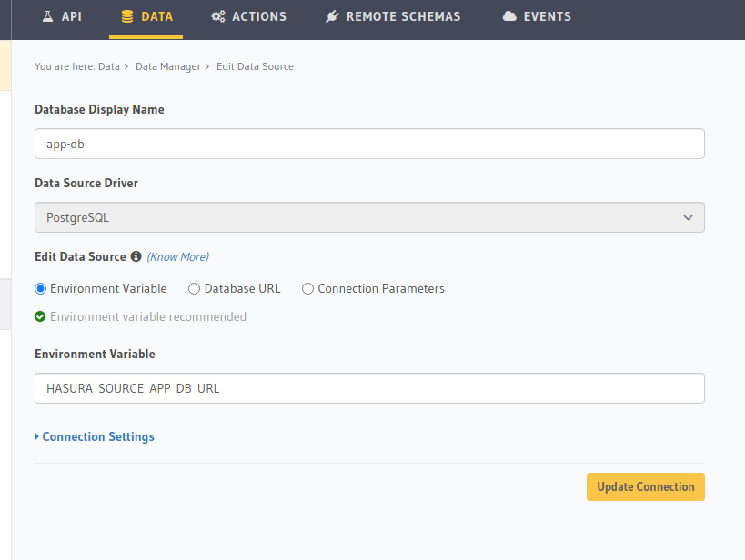745x560 pixels.
Task: Click the Events cloud icon
Action: [509, 16]
